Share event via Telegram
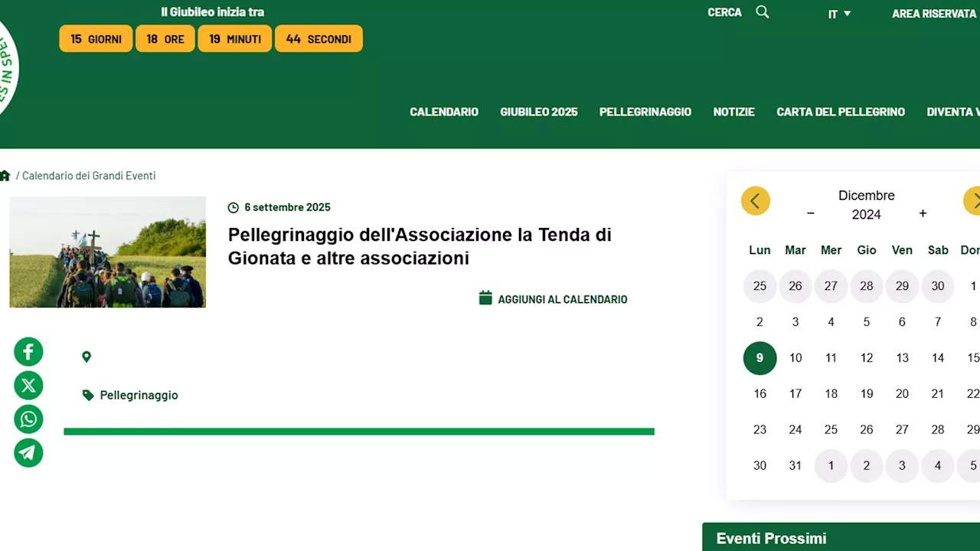Image resolution: width=980 pixels, height=551 pixels. click(28, 453)
